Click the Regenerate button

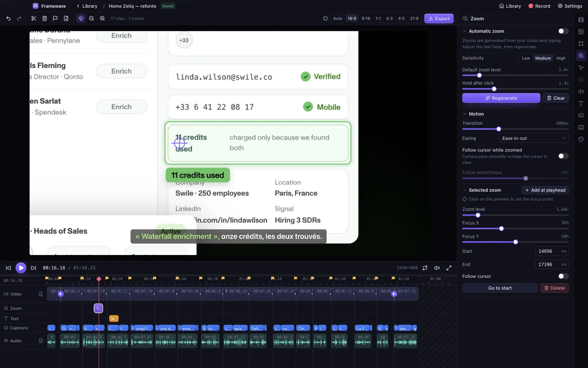pos(501,98)
